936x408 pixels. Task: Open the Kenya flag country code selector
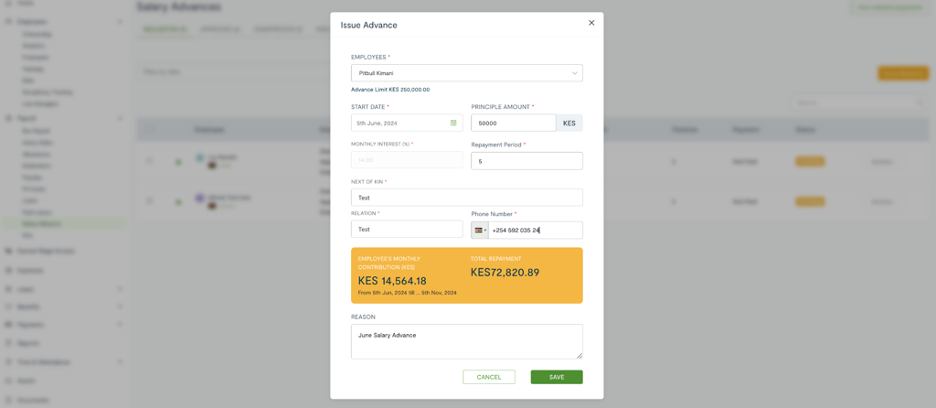[x=480, y=230]
